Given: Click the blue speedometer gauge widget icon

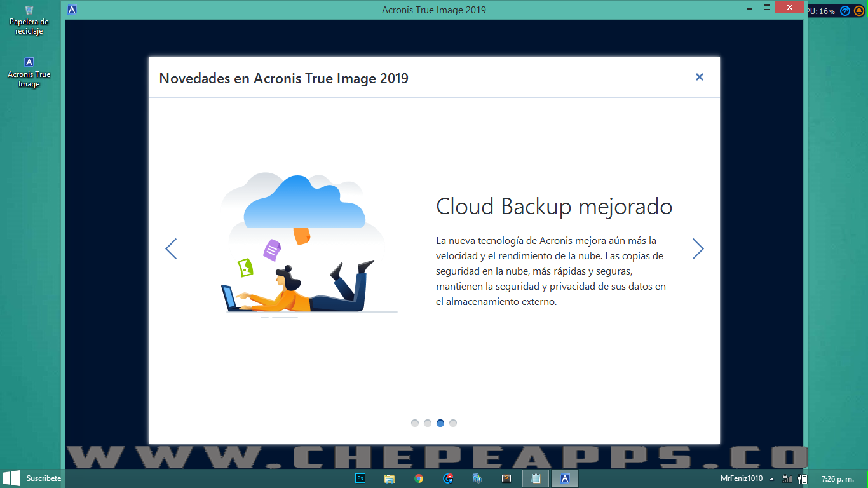Looking at the screenshot, I should [845, 11].
